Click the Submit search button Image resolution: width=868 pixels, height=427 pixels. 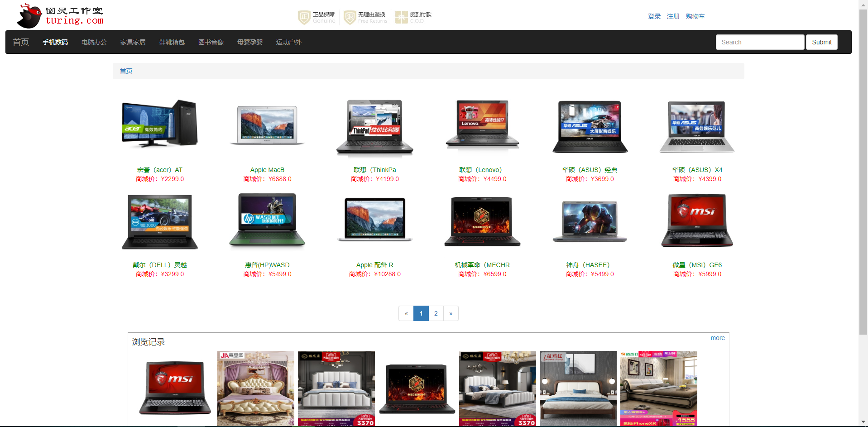[821, 42]
